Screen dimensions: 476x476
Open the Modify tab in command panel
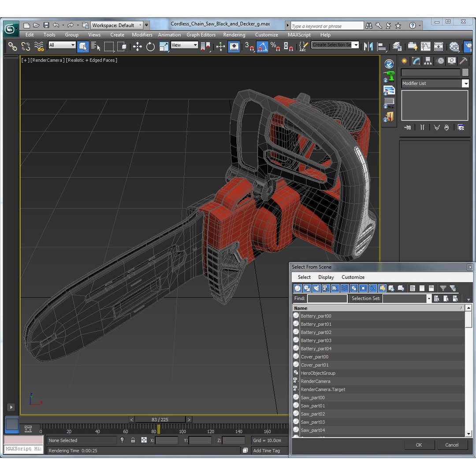tap(416, 61)
